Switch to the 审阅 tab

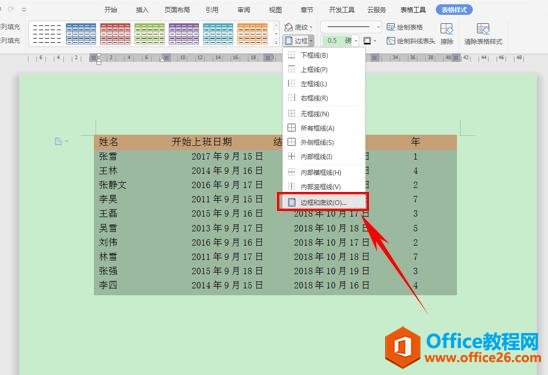click(x=244, y=10)
